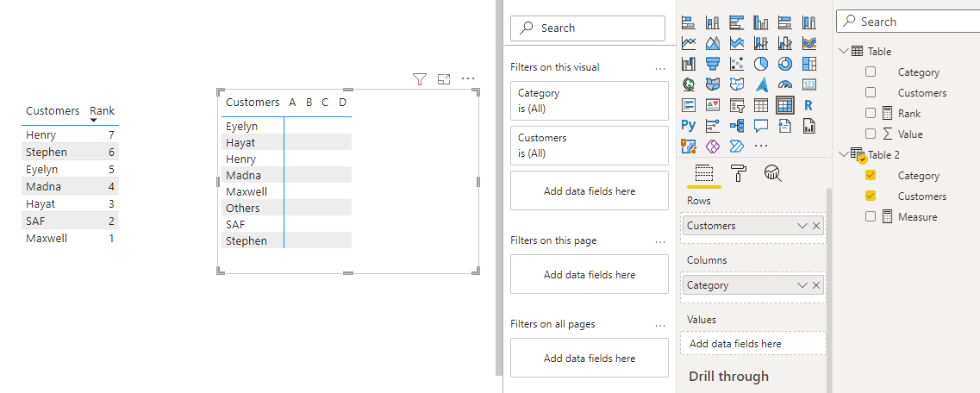Collapse the Table node in Fields
980x393 pixels.
[x=845, y=51]
